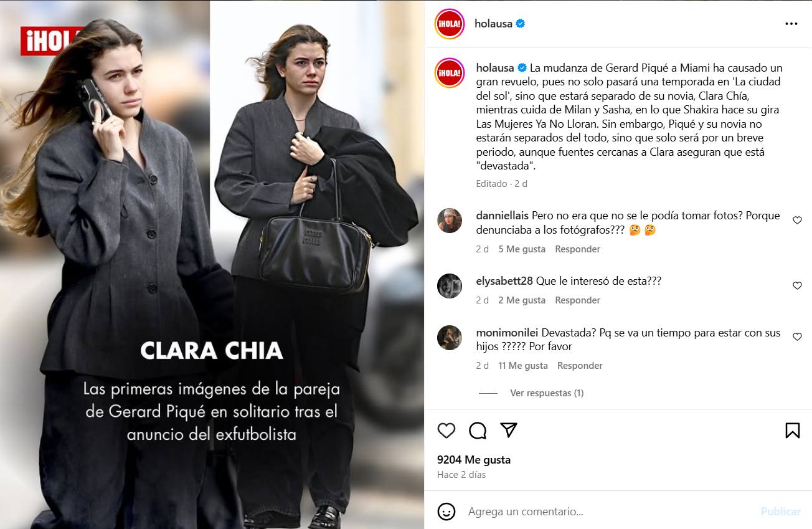Click the holausa username in post header
The image size is (812, 529).
click(x=493, y=24)
